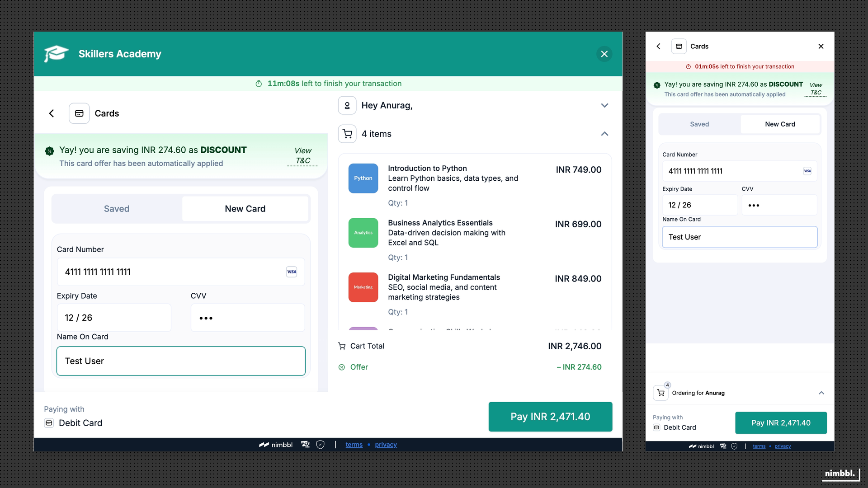Open View T&C link on desktop discount banner

(302, 155)
